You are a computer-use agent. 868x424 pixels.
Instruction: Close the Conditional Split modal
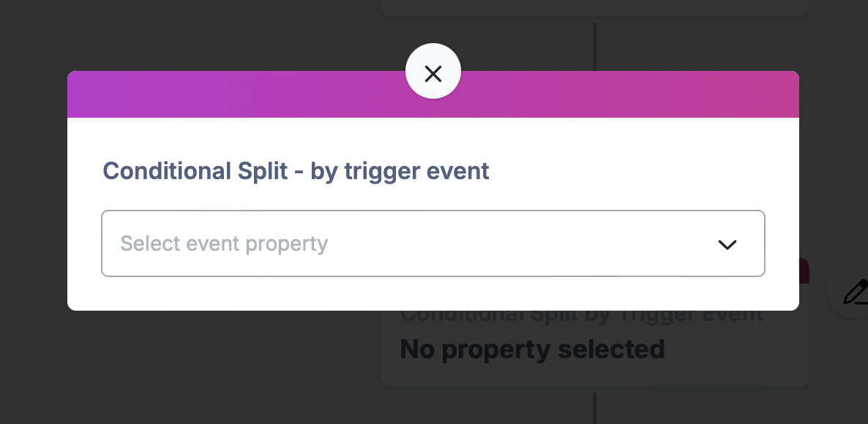433,72
